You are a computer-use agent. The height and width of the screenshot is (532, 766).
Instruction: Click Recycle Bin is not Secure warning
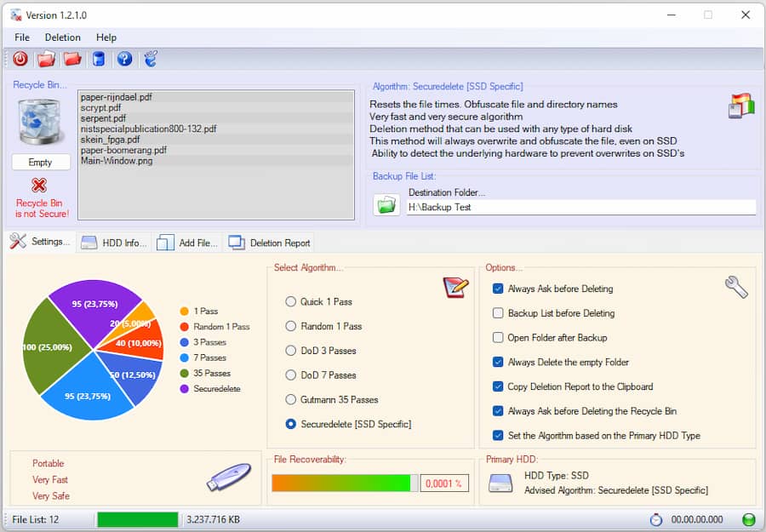(42, 208)
